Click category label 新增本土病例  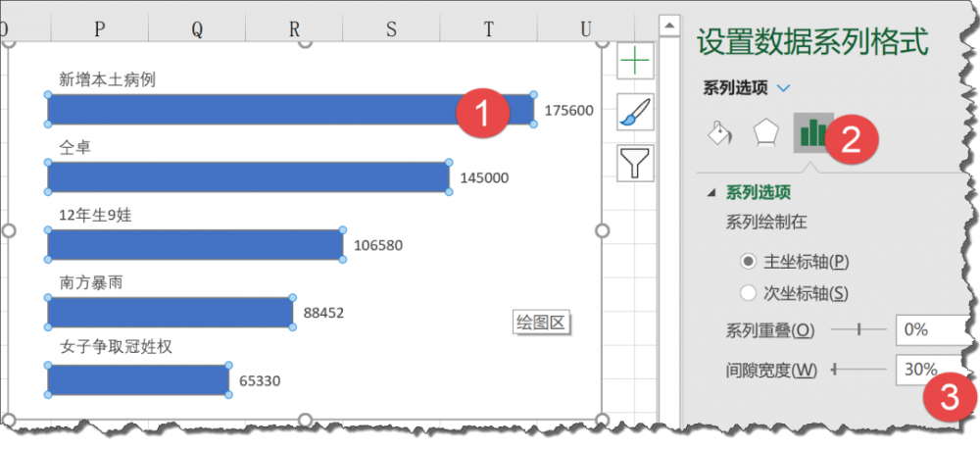pyautogui.click(x=108, y=79)
